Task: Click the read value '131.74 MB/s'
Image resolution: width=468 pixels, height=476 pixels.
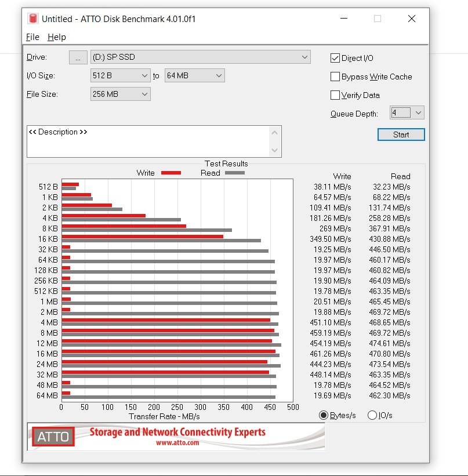Action: [x=389, y=208]
